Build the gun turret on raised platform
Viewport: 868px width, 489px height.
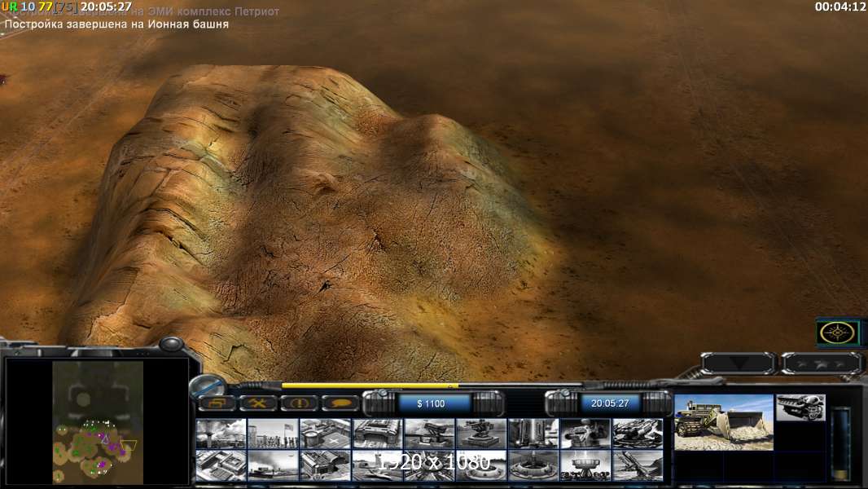click(481, 433)
